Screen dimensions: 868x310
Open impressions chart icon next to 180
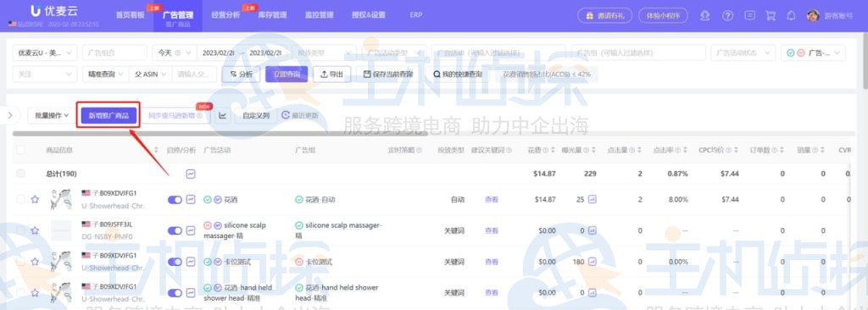593,261
